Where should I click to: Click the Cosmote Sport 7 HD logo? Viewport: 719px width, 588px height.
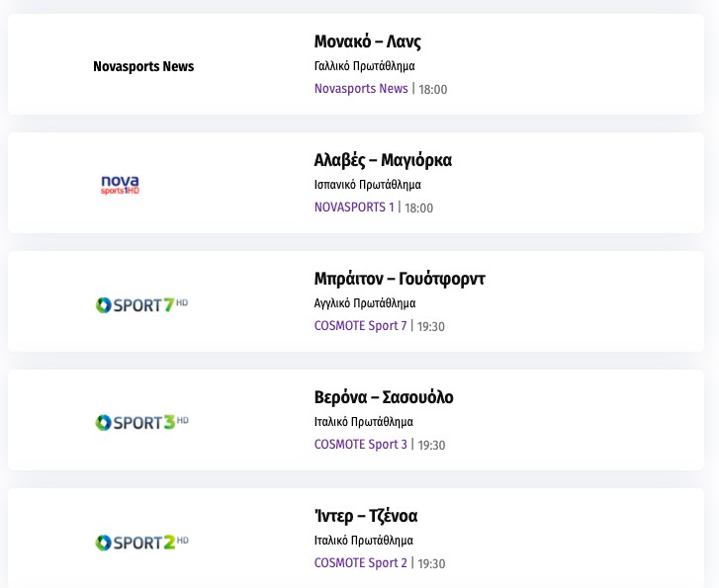(x=141, y=304)
